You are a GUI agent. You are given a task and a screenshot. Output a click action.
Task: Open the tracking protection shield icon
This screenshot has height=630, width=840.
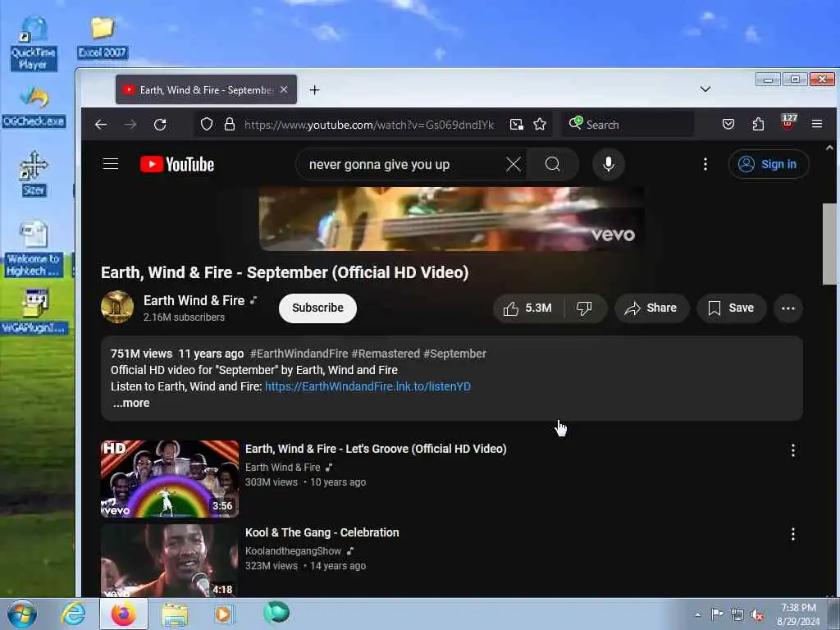click(x=206, y=125)
